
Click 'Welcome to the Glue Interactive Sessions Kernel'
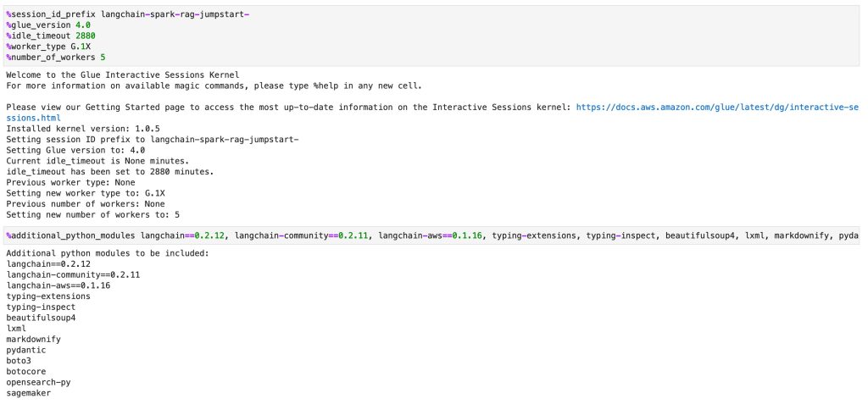[123, 75]
